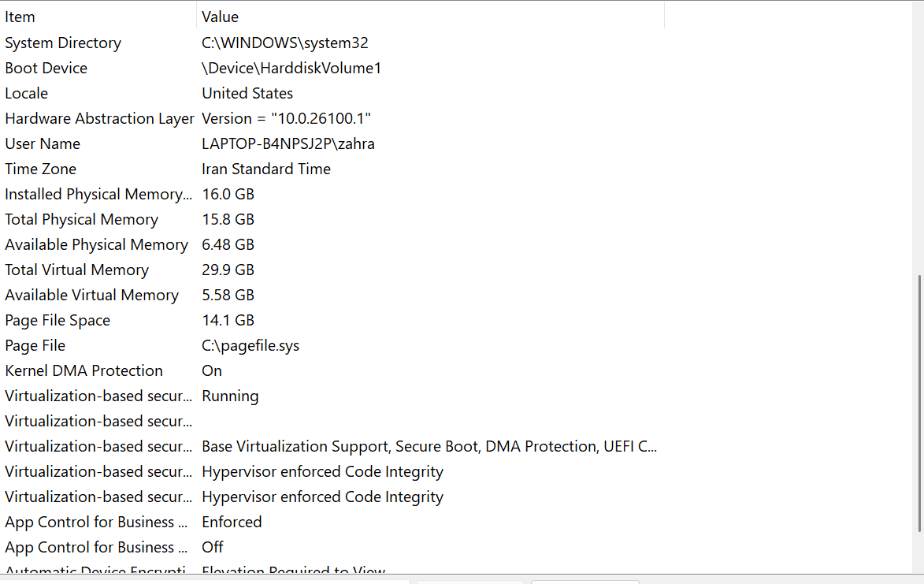The height and width of the screenshot is (584, 924).
Task: Select the Time Zone row
Action: pos(41,169)
